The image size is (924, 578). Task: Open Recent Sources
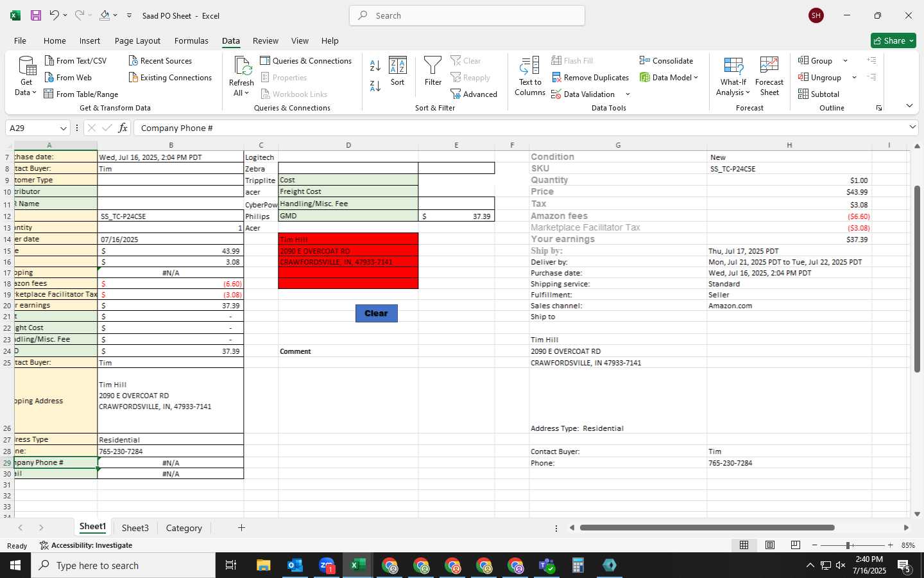[x=160, y=60]
